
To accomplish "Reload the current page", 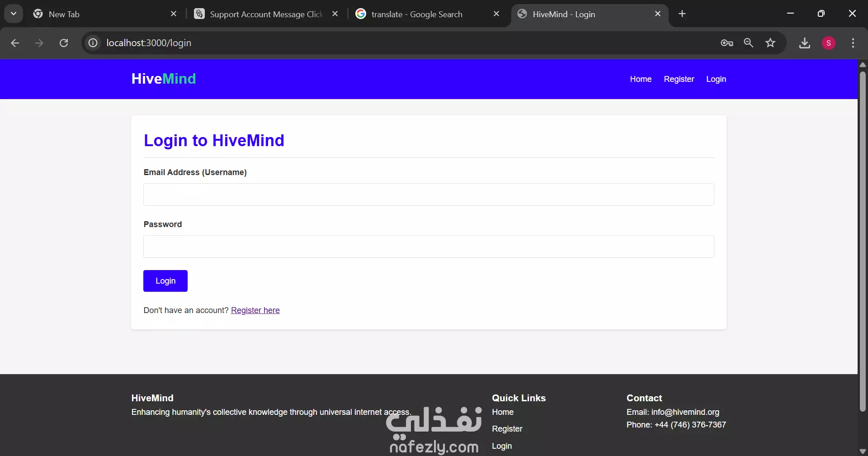I will 64,43.
